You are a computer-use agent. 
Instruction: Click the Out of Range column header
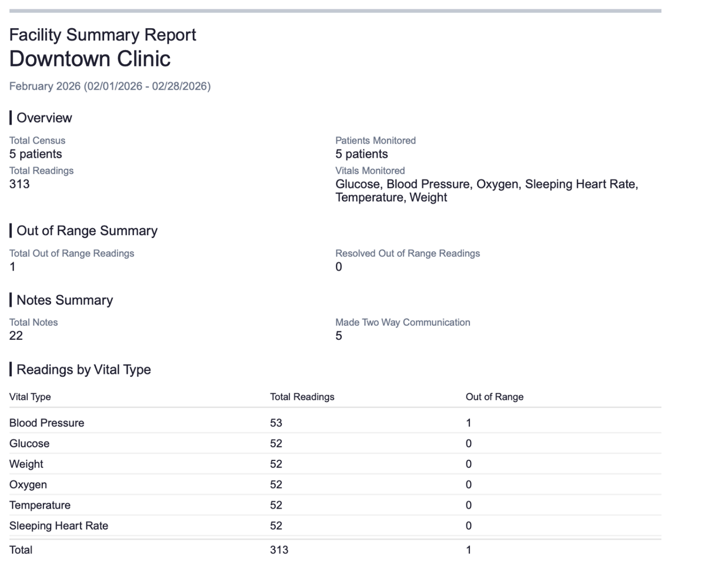(494, 397)
